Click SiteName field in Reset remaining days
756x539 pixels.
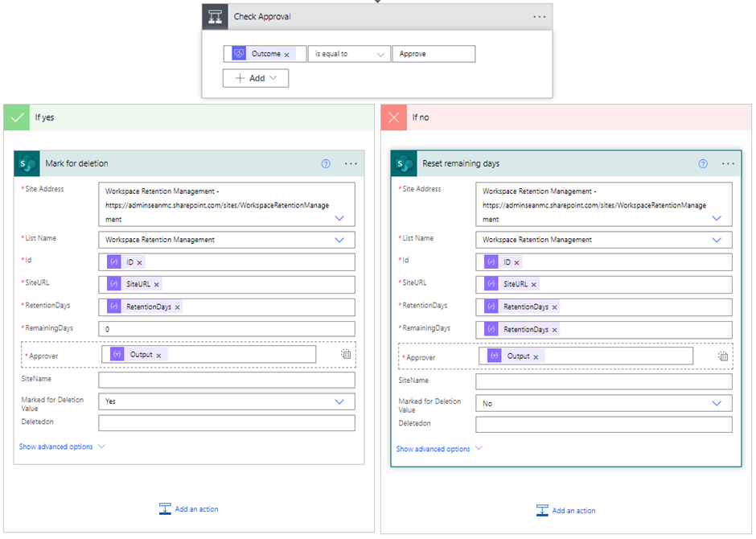[604, 381]
